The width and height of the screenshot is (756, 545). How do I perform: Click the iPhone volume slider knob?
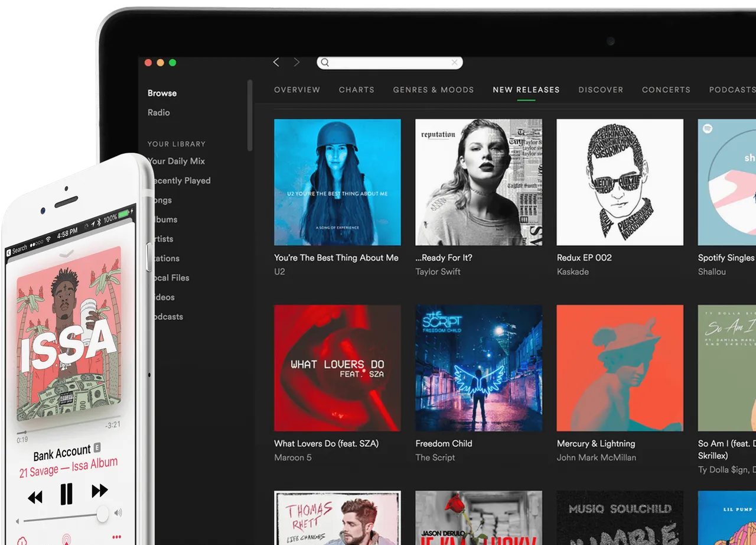tap(103, 514)
